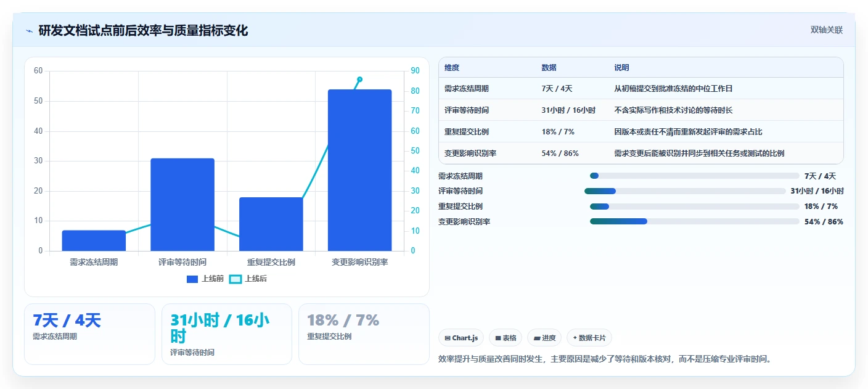Click description 因版本或责任不清而重新发起评审的需求占比
Viewport: 868px width, 389px height.
[688, 132]
